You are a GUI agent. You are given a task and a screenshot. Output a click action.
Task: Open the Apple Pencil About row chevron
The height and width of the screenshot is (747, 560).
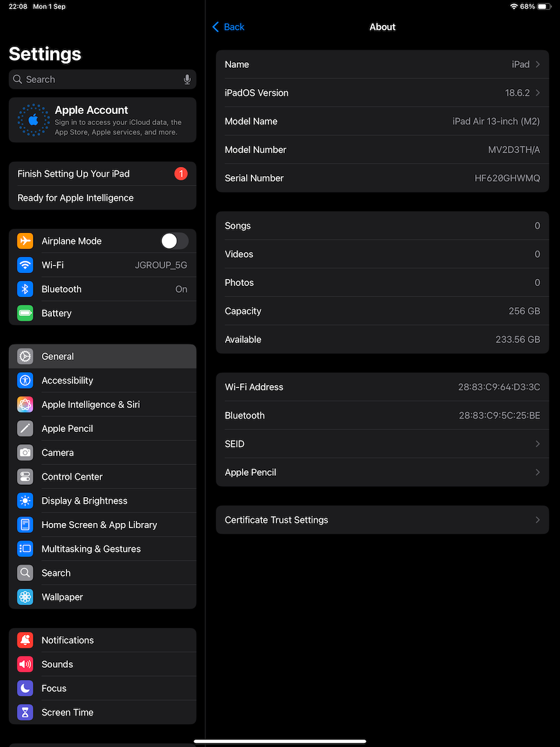538,472
